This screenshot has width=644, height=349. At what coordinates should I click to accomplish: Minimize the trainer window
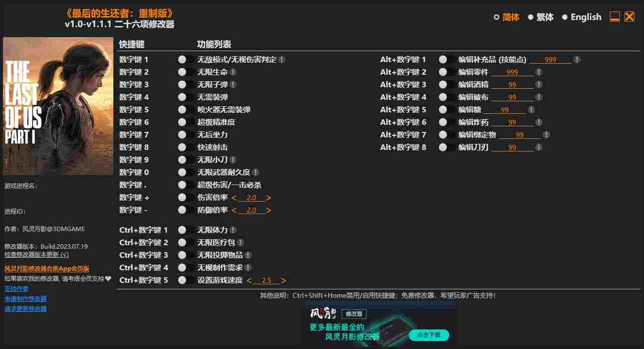[615, 17]
